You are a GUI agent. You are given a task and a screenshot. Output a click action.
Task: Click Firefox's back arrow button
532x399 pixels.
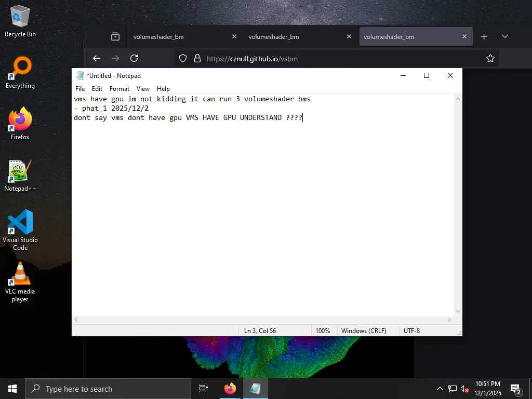pos(97,58)
